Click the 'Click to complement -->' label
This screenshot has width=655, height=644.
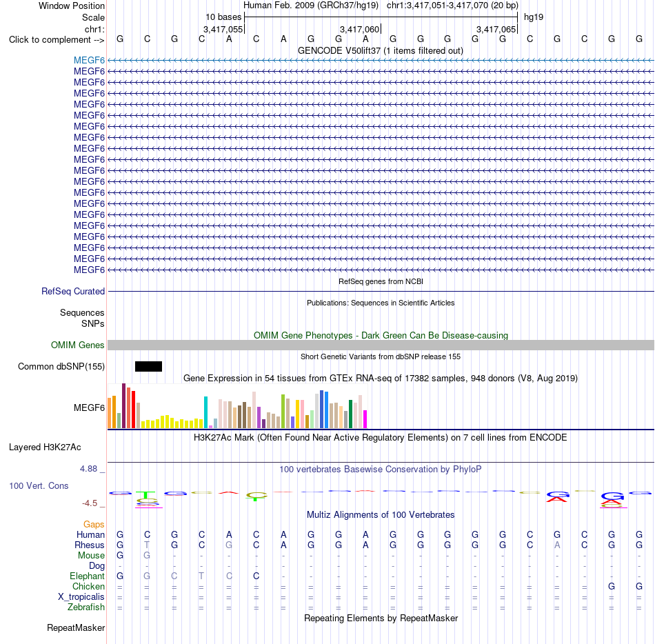coord(57,40)
